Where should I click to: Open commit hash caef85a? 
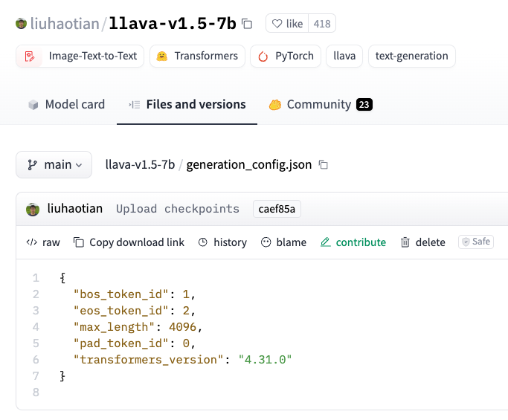pos(277,209)
